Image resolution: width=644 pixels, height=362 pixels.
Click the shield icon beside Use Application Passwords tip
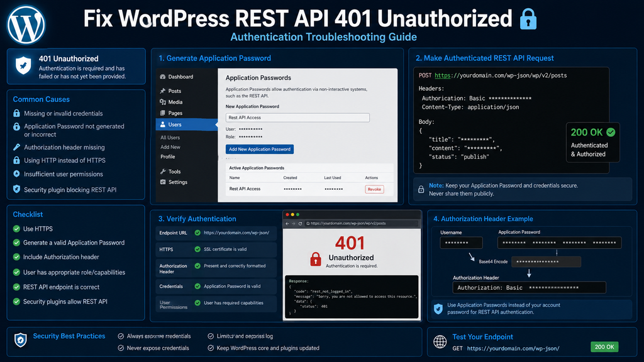click(438, 309)
